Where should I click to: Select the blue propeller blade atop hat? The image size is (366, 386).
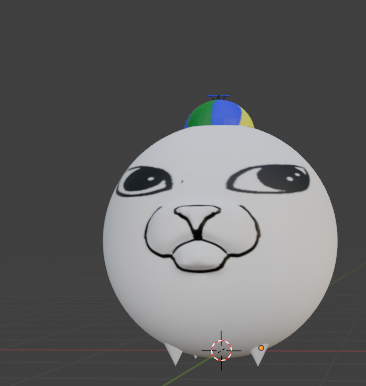click(219, 96)
